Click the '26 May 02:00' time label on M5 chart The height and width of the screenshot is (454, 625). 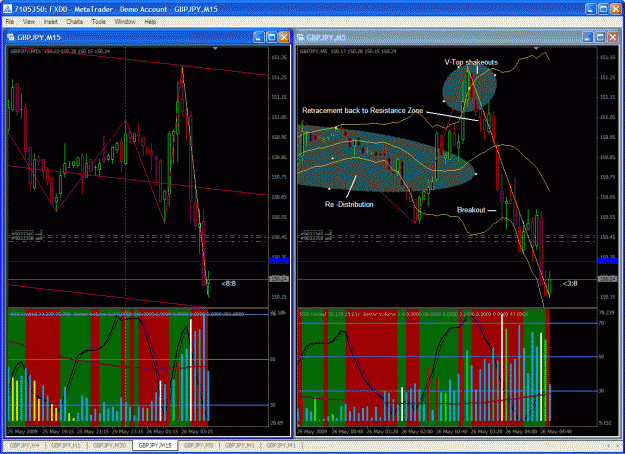pos(417,432)
